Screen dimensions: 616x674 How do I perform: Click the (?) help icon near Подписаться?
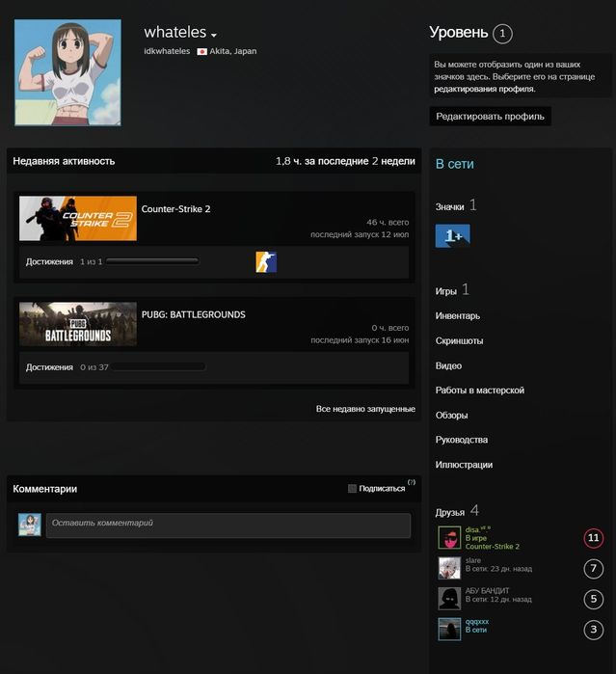(x=412, y=482)
